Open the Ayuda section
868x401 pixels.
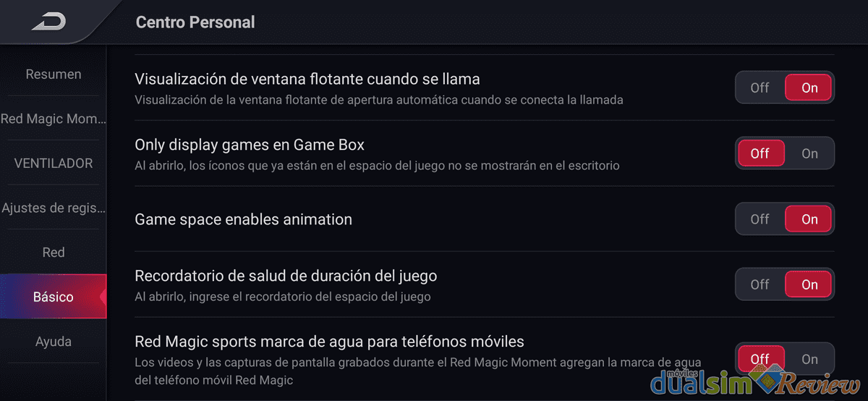coord(54,342)
